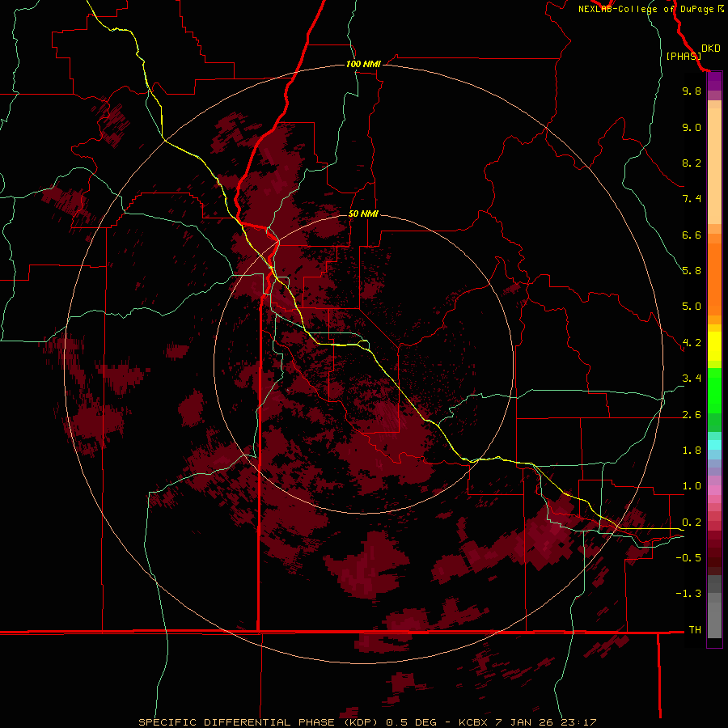Click the 5.8 value on the scale

click(x=692, y=271)
